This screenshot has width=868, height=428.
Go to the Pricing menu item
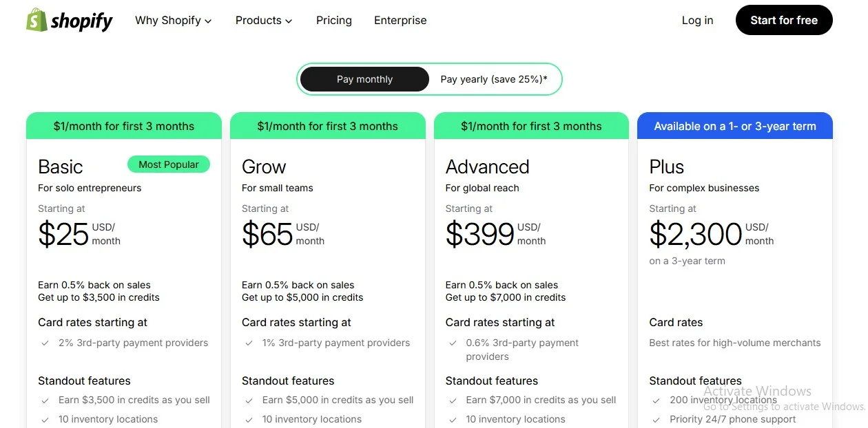334,21
